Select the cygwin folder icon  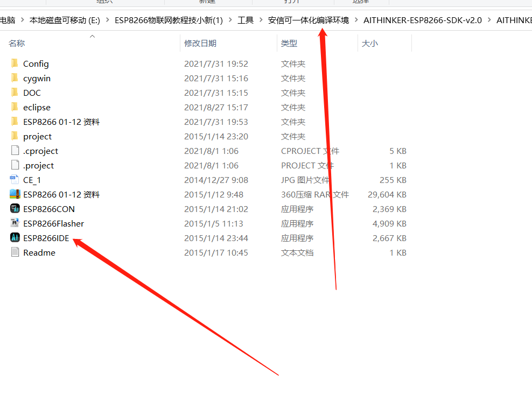[15, 78]
